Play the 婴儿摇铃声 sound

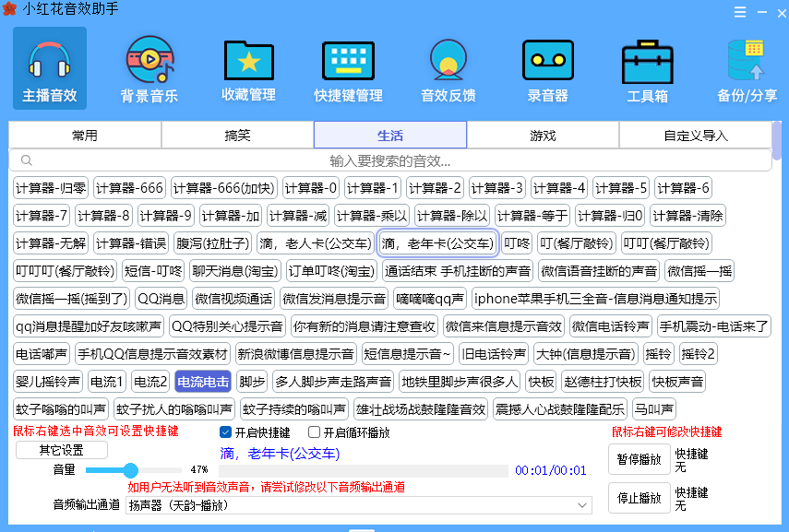tap(48, 382)
